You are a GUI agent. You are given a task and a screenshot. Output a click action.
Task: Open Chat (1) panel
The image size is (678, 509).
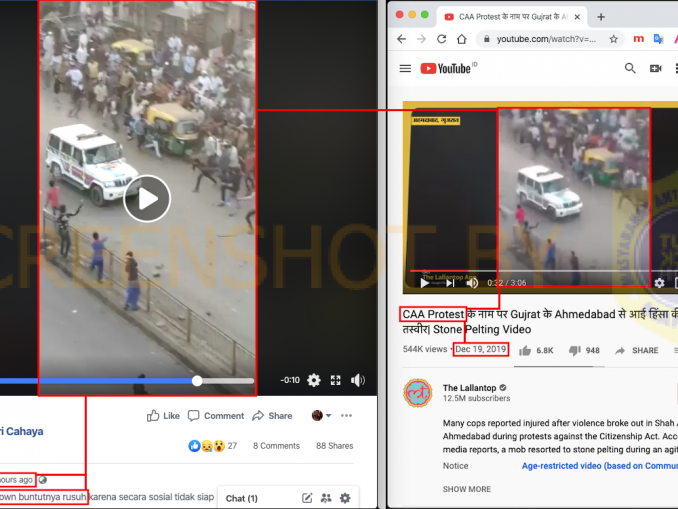point(242,499)
